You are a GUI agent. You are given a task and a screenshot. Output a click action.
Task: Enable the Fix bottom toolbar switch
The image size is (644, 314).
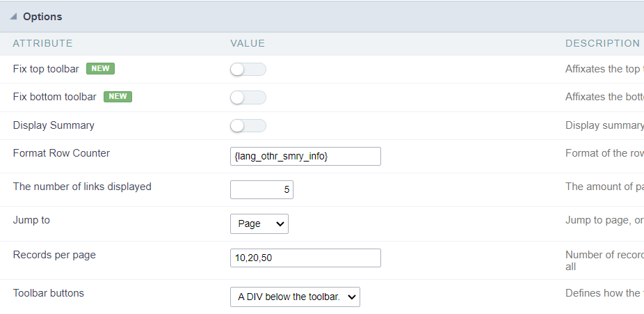(248, 97)
